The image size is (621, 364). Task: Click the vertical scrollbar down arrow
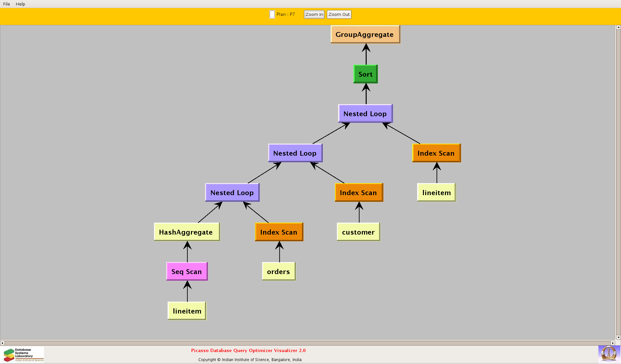point(618,337)
